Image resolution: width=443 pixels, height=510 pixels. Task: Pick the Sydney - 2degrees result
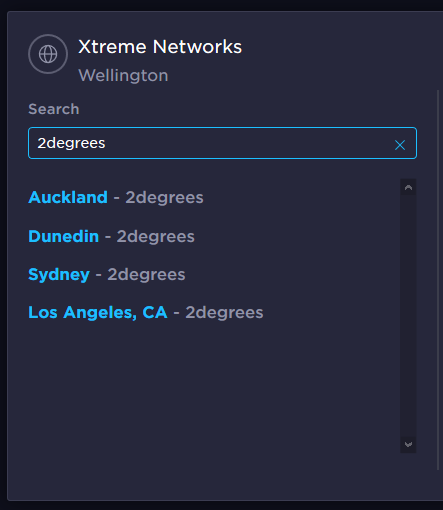click(x=107, y=274)
